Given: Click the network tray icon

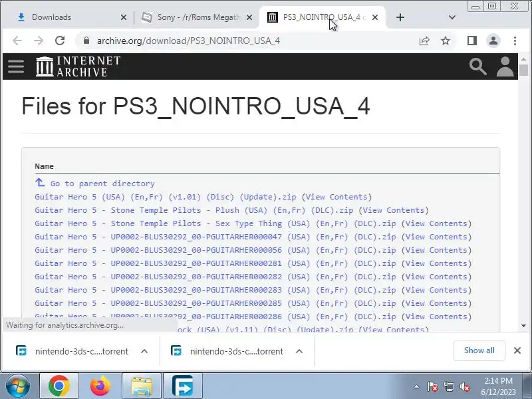Looking at the screenshot, I should point(448,386).
